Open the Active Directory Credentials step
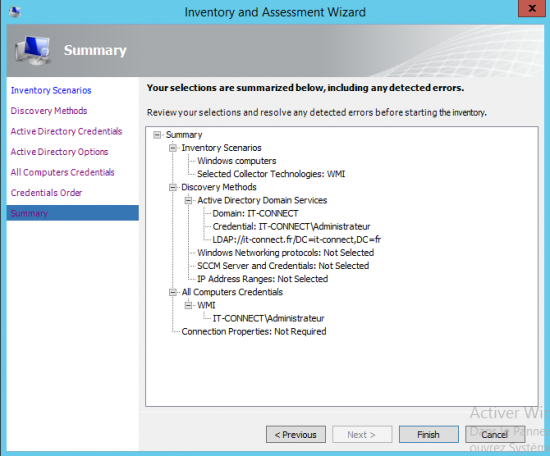550x456 pixels. (66, 131)
